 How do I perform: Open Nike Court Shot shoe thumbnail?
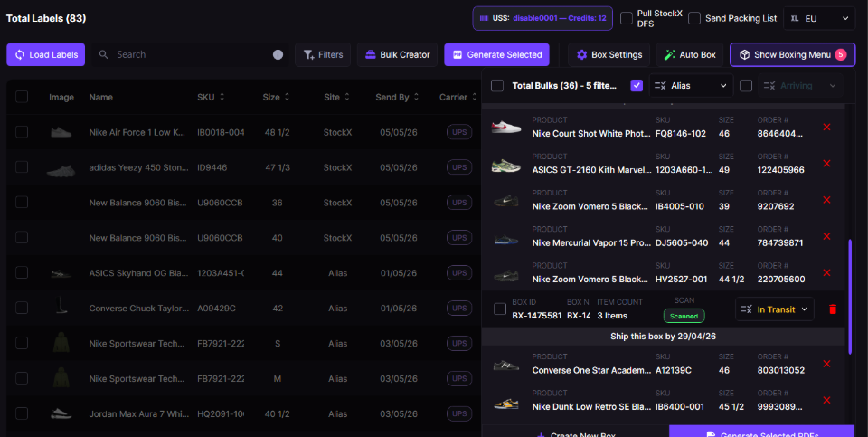[x=506, y=128]
